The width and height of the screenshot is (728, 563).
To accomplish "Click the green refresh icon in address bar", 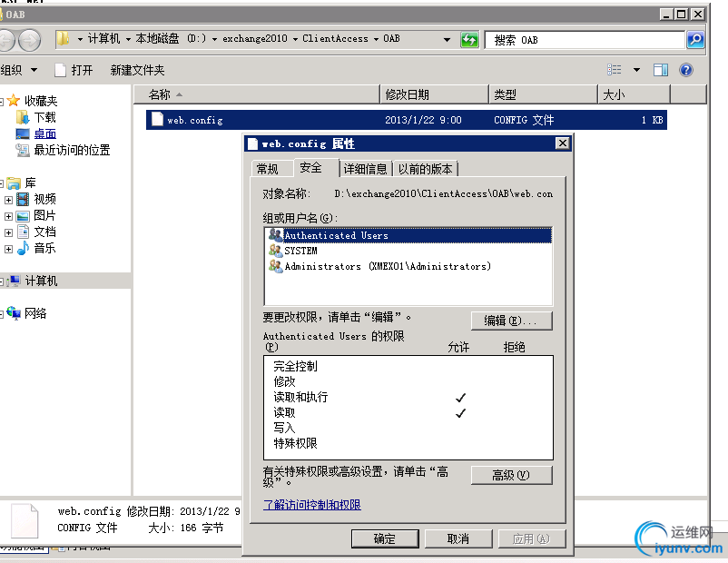I will [x=470, y=38].
